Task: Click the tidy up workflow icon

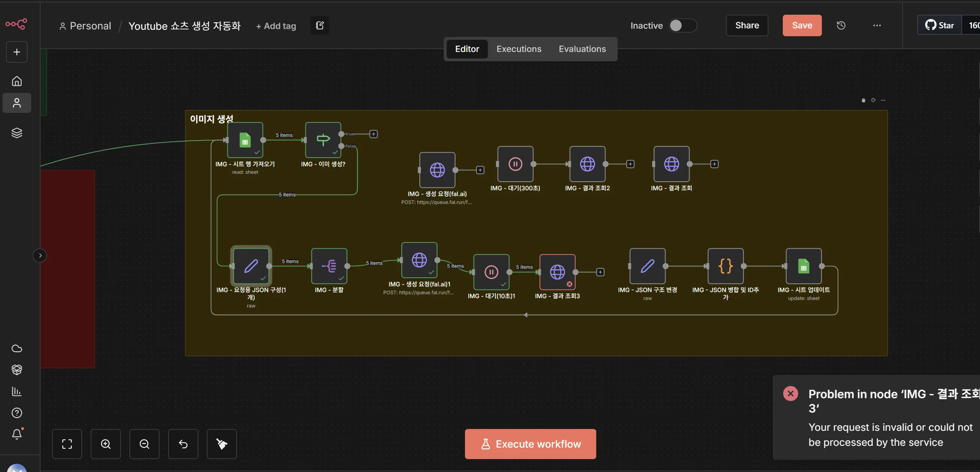Action: point(222,444)
